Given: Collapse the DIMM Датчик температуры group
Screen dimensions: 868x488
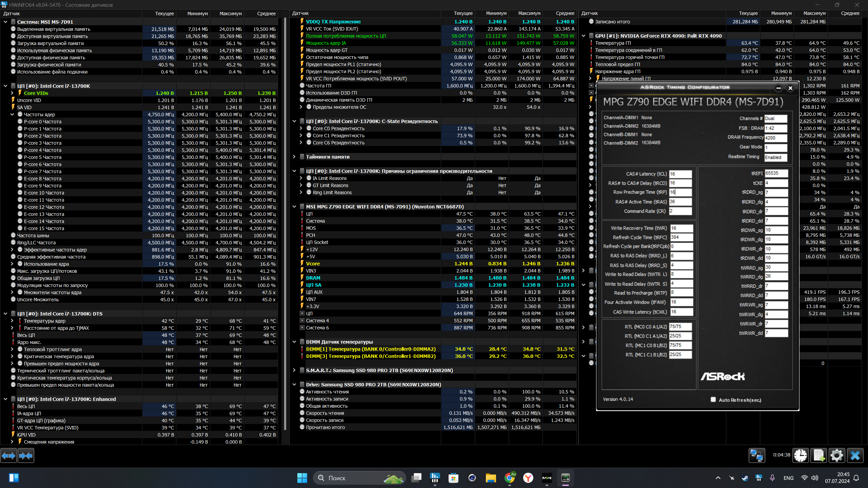Looking at the screenshot, I should click(x=294, y=342).
